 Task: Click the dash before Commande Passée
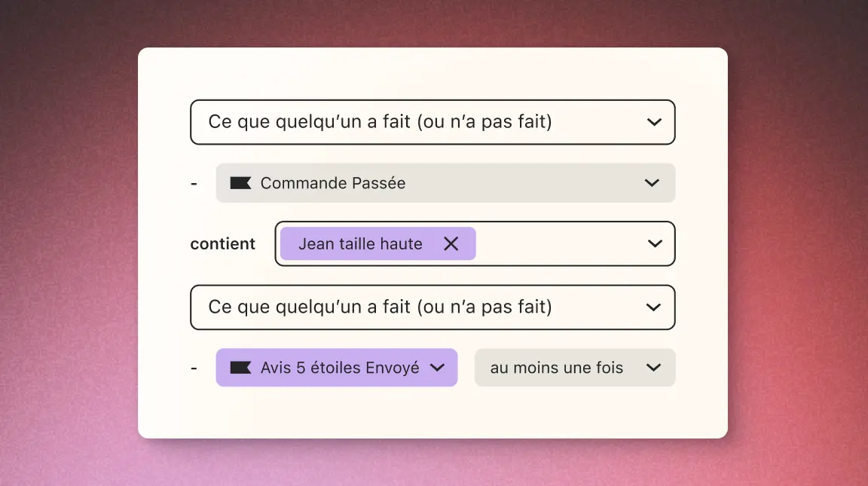194,182
